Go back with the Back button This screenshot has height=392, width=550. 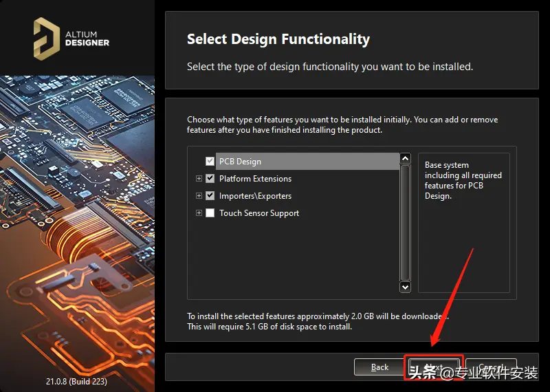tap(379, 367)
